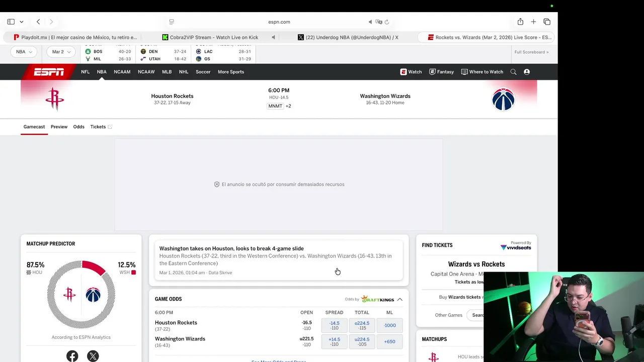Select Wizards spread +14.5 odds button

334,341
